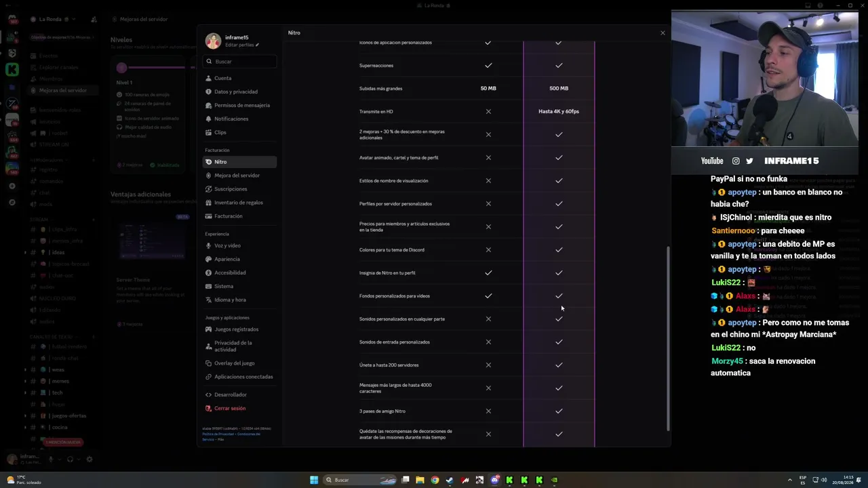Collapse the Moderadores channel category
This screenshot has height=488, width=868.
point(47,160)
